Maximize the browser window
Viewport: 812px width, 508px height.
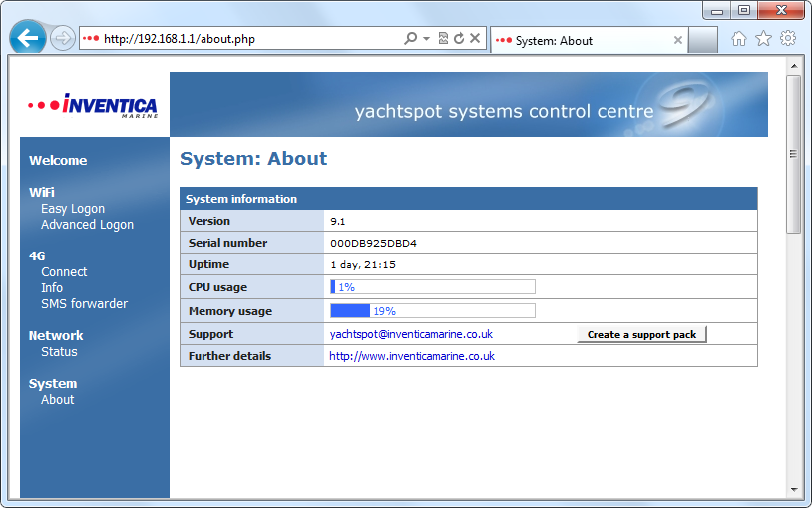tap(743, 11)
